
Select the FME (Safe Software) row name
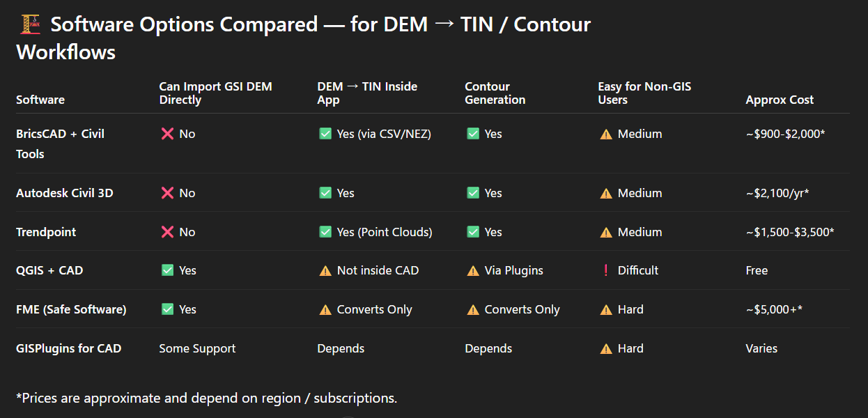coord(71,309)
